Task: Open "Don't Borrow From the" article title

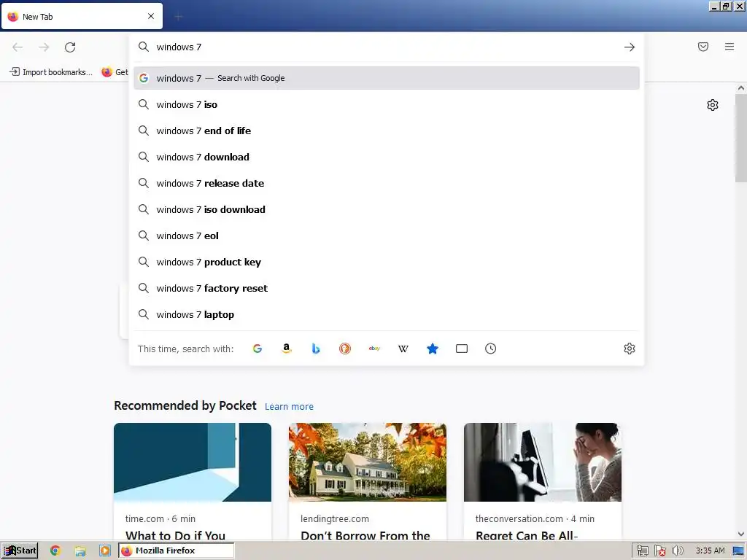Action: [x=365, y=536]
